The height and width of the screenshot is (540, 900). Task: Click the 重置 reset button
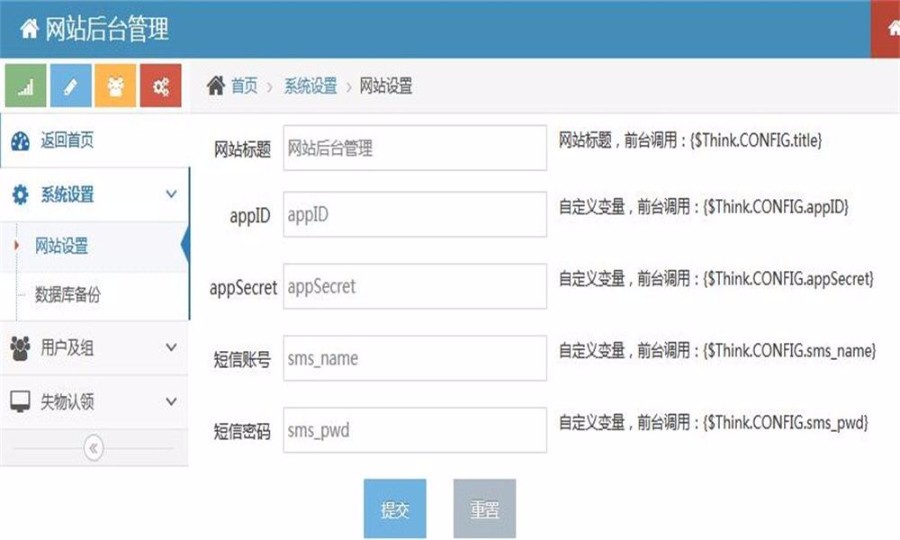(484, 508)
